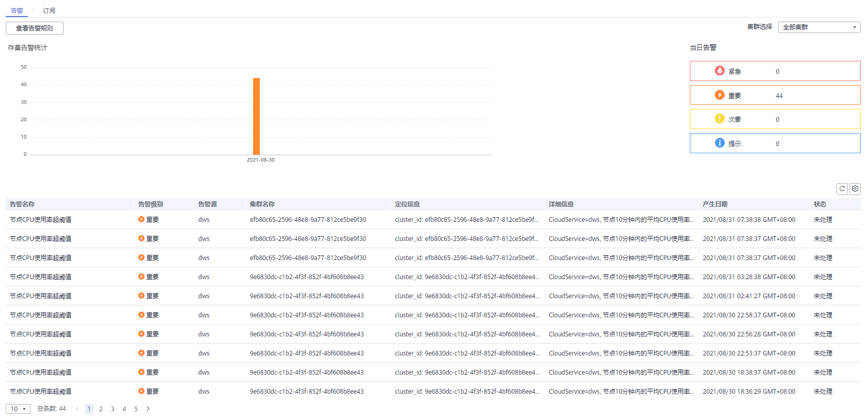Click severity icon in 02:41:27 alarm row
This screenshot has width=868, height=420.
point(141,296)
